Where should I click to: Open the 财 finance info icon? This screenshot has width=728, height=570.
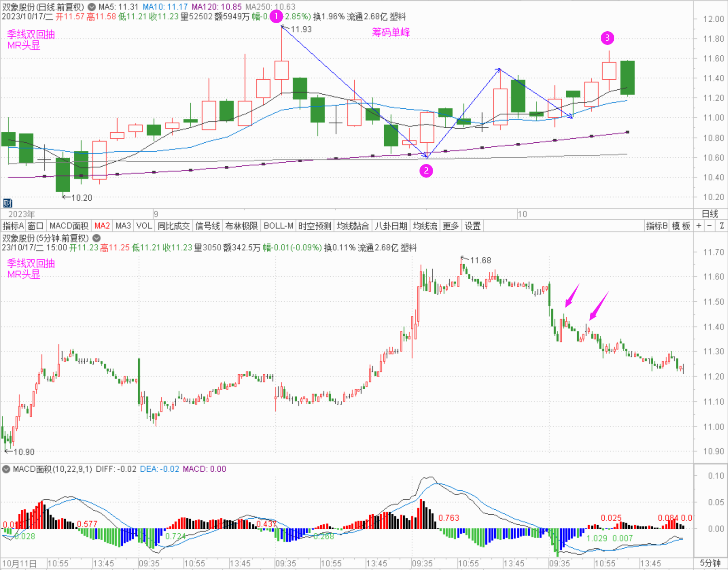point(7,203)
